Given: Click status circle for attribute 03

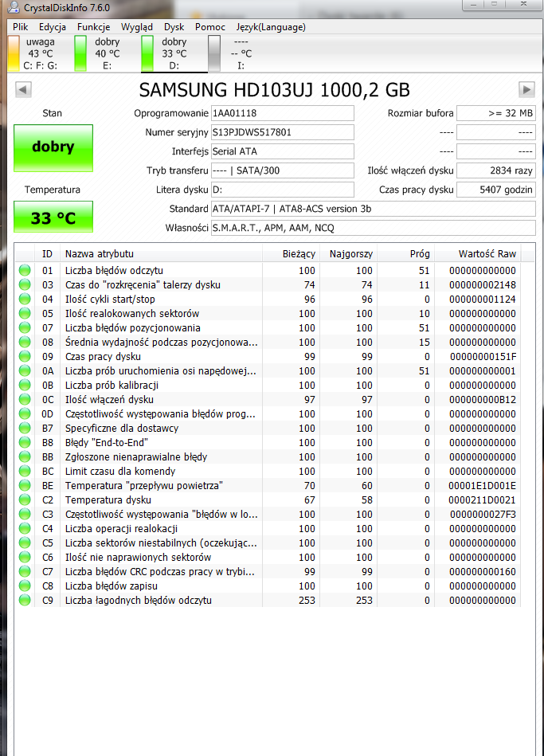Looking at the screenshot, I should point(25,285).
